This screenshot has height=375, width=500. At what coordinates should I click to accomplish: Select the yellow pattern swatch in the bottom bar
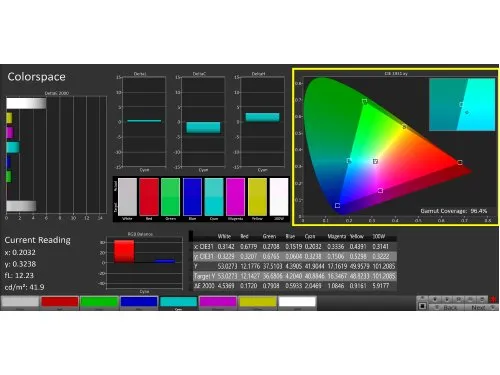coord(257,302)
